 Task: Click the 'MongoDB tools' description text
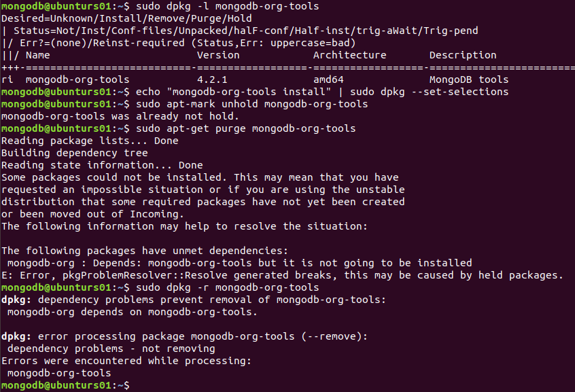(468, 79)
